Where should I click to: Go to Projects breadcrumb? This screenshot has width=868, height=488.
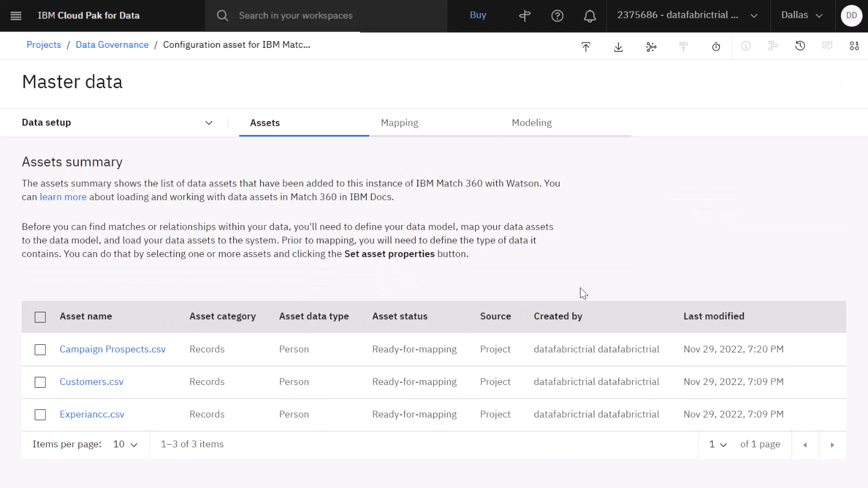pos(44,45)
